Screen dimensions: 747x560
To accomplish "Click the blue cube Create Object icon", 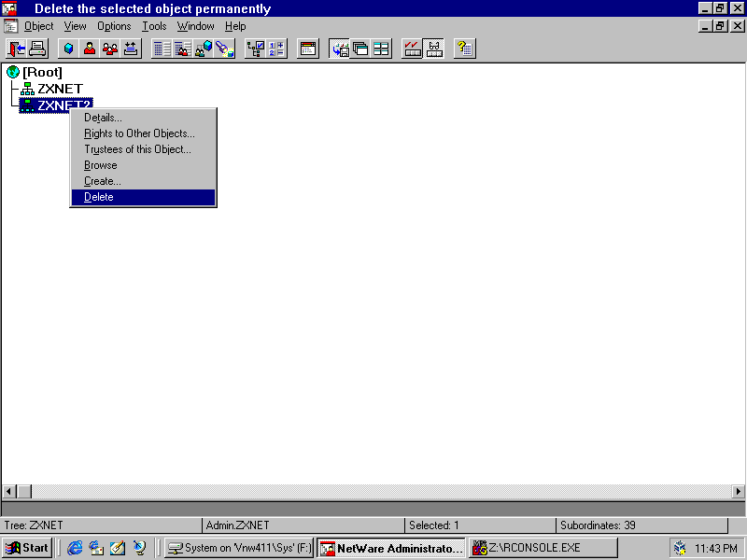I will (68, 49).
